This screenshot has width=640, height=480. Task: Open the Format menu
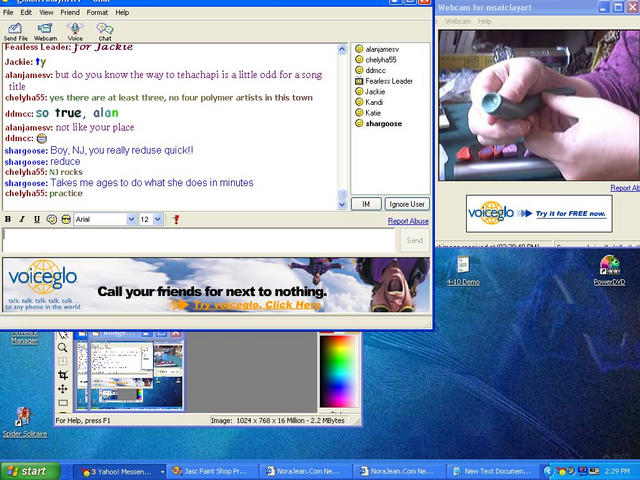click(x=97, y=12)
